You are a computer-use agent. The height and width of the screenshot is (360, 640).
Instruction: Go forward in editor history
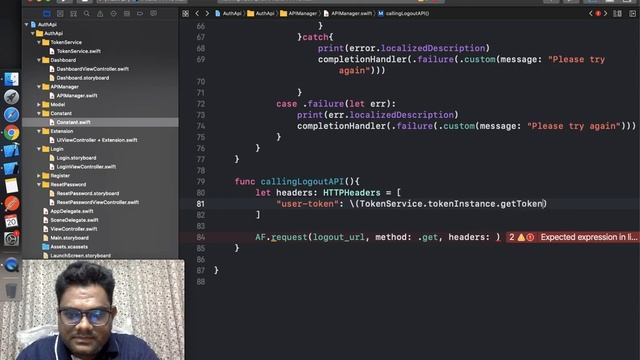pos(207,13)
